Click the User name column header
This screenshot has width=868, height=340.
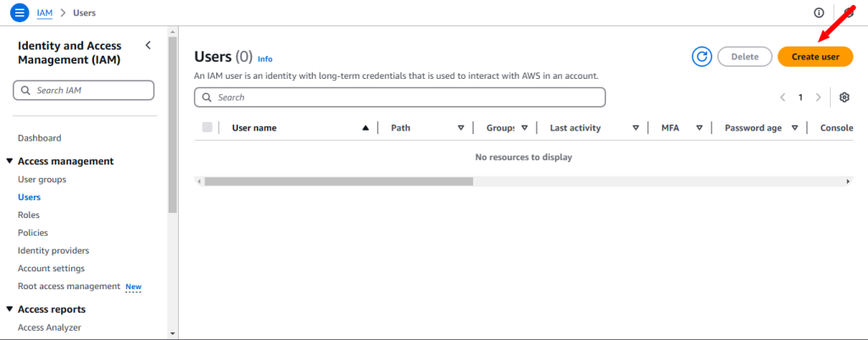tap(254, 128)
